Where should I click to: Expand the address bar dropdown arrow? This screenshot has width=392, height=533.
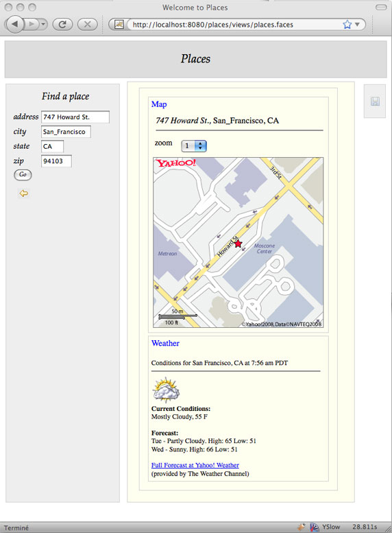point(357,25)
